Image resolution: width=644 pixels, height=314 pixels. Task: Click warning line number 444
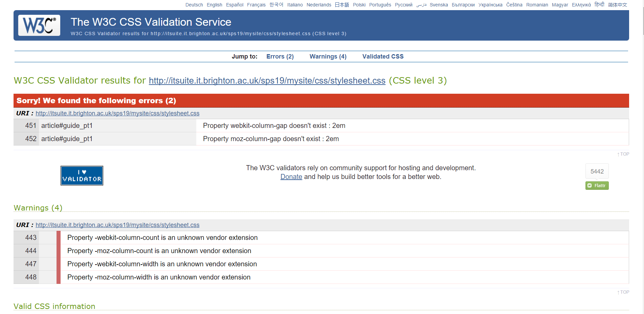[x=30, y=251]
